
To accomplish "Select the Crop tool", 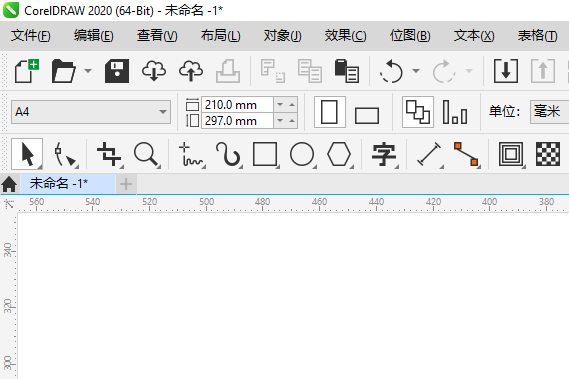I will click(x=109, y=154).
